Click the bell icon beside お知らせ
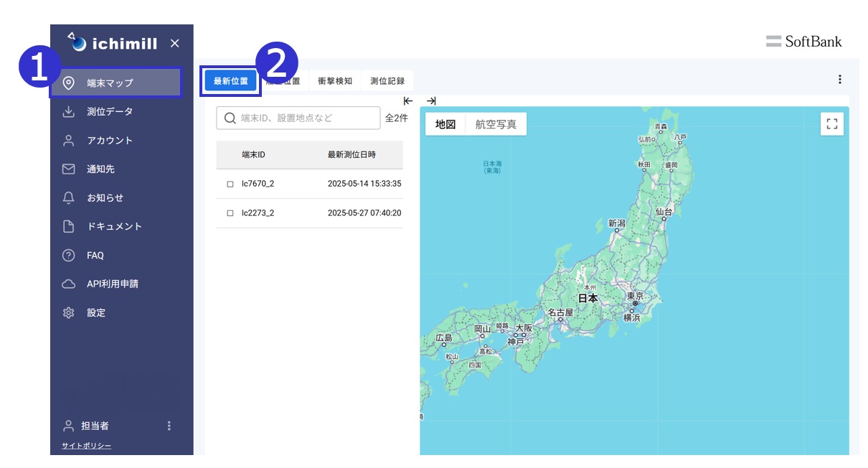 (x=69, y=198)
